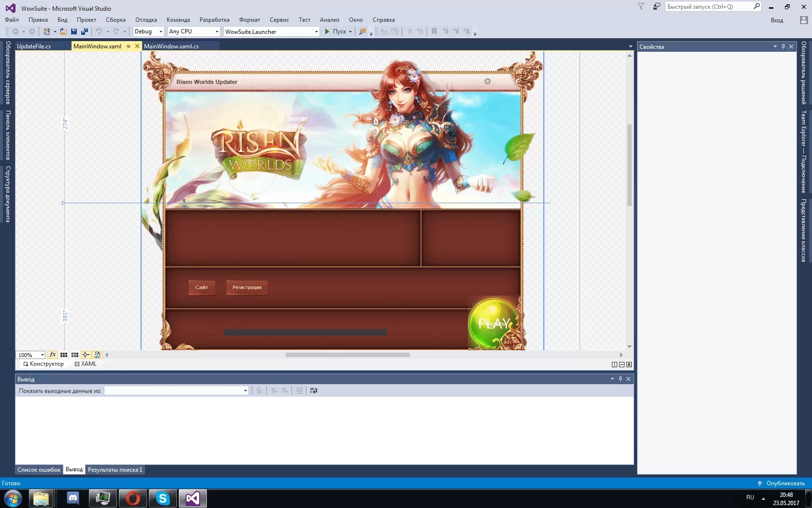The image size is (812, 508).
Task: Click the Регистрация button in the designer
Action: pyautogui.click(x=247, y=287)
